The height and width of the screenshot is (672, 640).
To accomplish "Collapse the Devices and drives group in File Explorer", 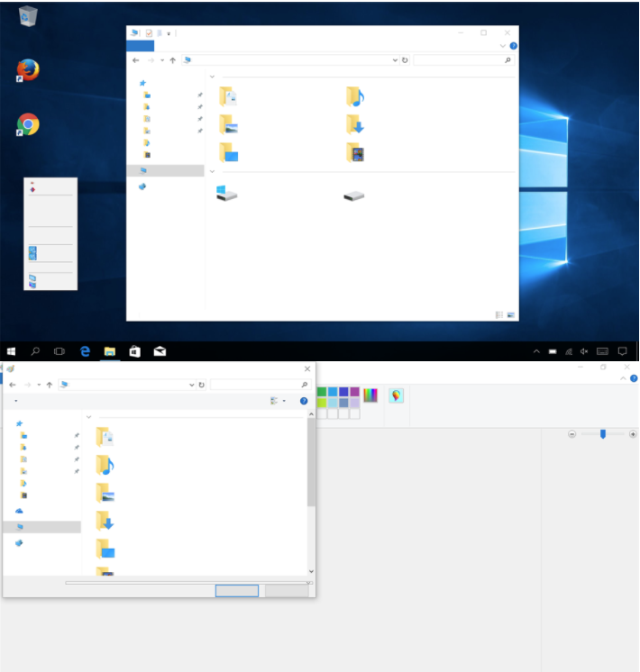I will [x=212, y=171].
